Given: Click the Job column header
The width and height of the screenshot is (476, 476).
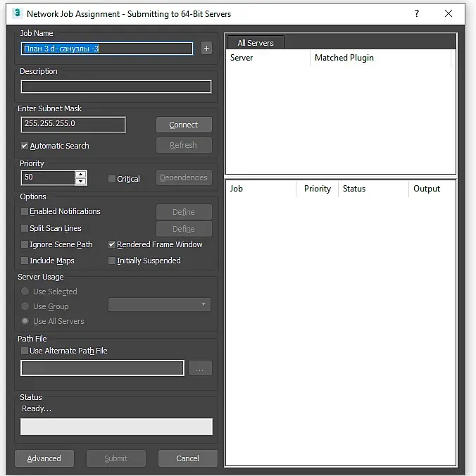Looking at the screenshot, I should pyautogui.click(x=261, y=189).
